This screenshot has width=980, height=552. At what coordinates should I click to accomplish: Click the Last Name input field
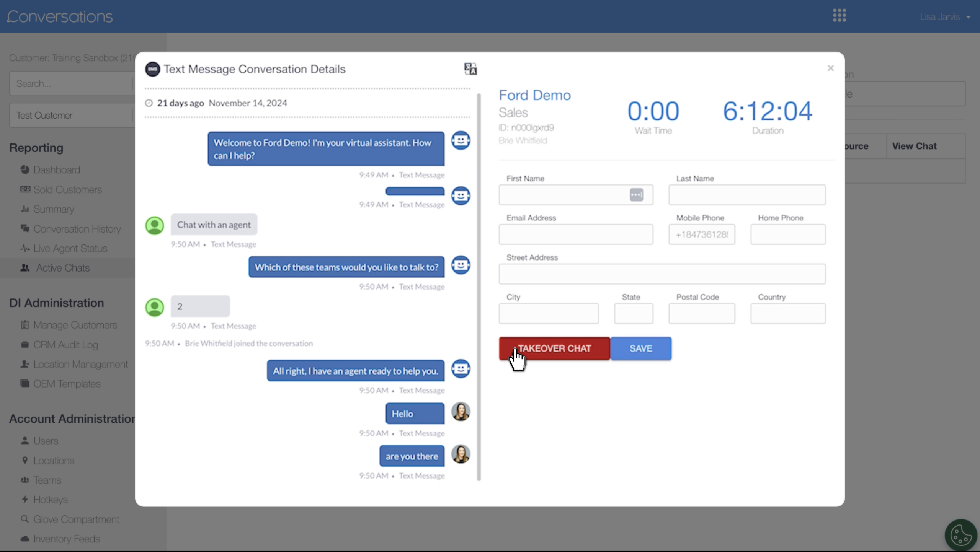pos(747,195)
